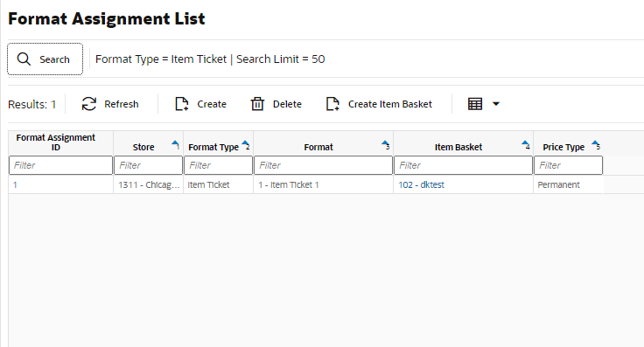Click the Delete button label
The width and height of the screenshot is (644, 347).
[x=287, y=104]
